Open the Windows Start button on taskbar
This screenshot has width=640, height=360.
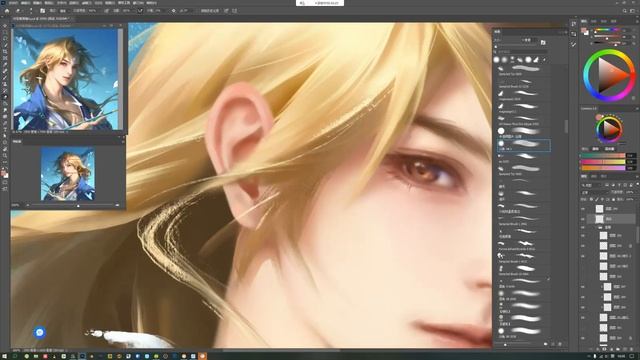[x=4, y=356]
